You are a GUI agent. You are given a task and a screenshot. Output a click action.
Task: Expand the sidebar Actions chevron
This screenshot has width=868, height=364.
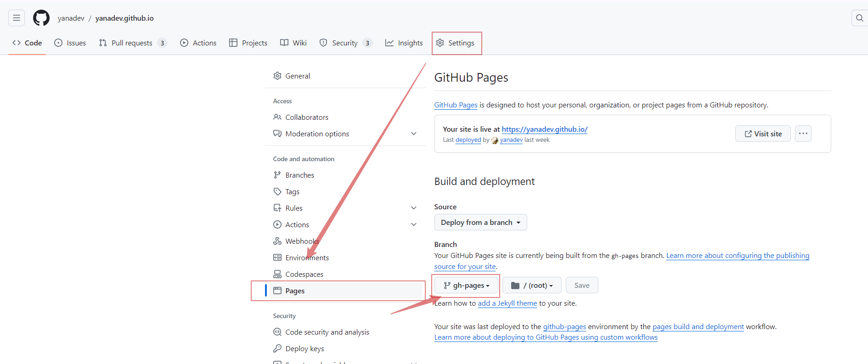[x=414, y=224]
